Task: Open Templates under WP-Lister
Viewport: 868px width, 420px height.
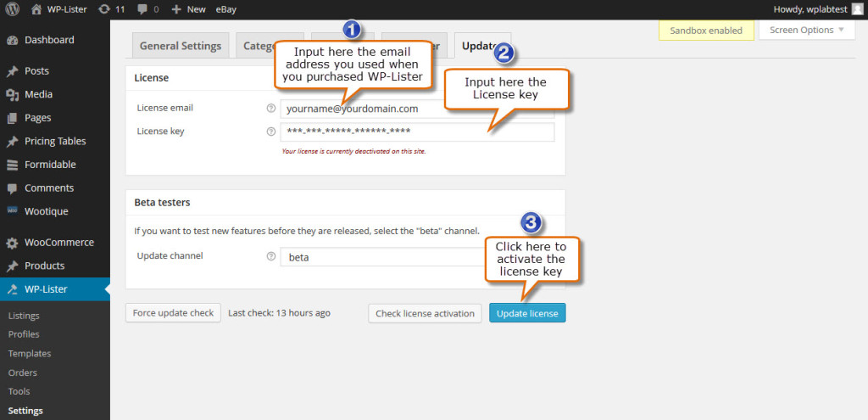Action: (30, 354)
